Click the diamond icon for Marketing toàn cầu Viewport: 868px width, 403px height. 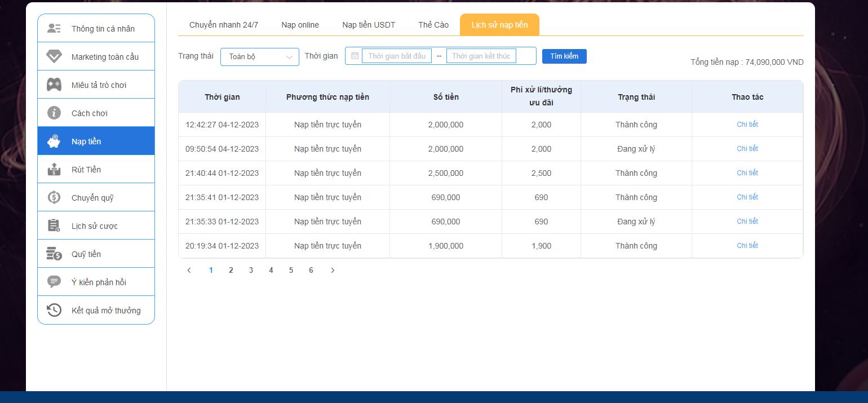54,56
